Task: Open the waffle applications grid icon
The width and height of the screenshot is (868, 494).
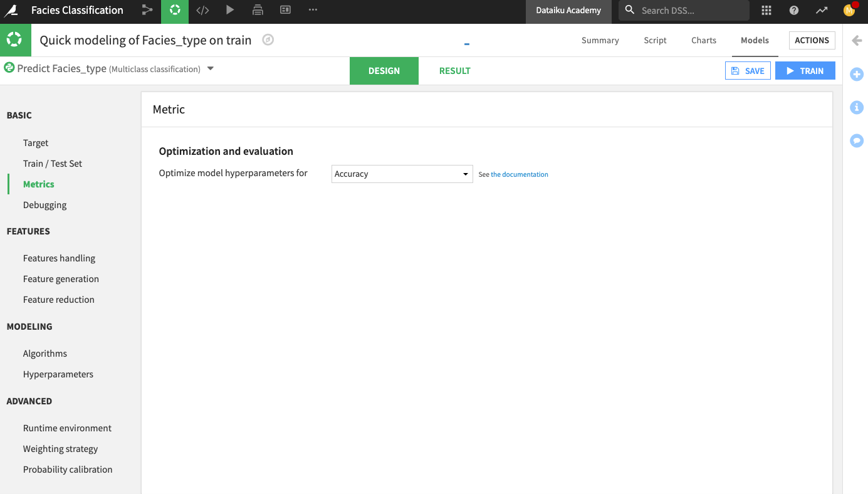Action: (766, 10)
